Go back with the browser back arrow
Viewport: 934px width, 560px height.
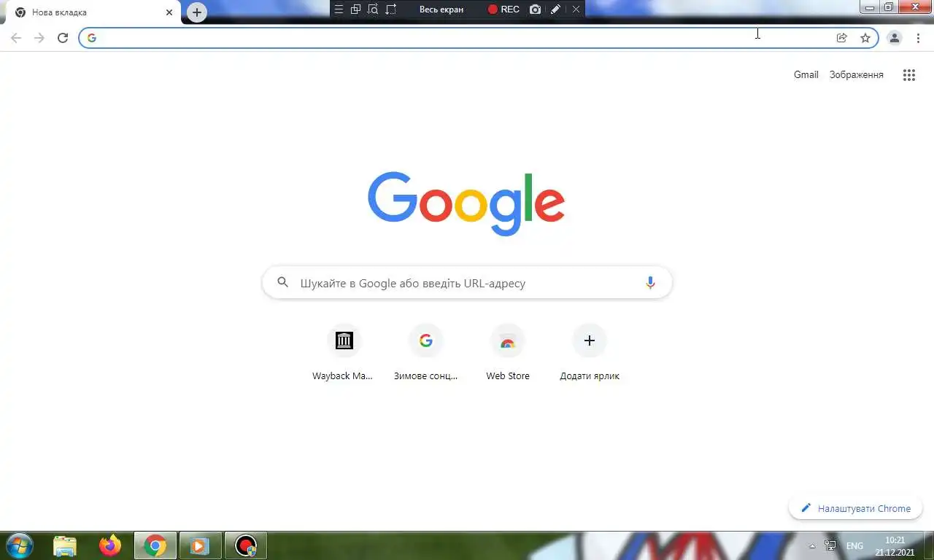(16, 38)
